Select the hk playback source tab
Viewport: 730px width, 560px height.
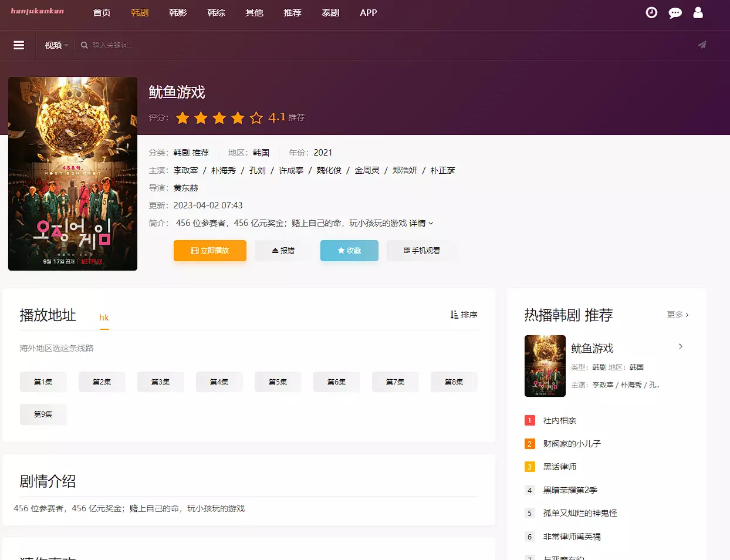pyautogui.click(x=104, y=318)
